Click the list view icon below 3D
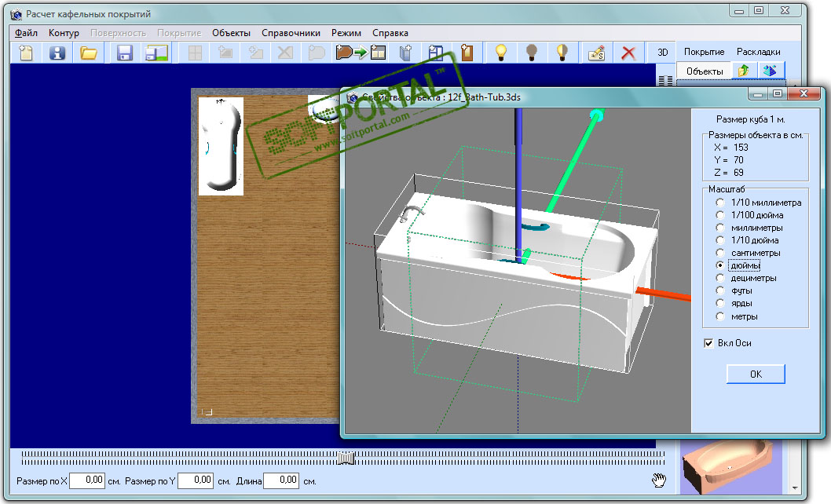The height and width of the screenshot is (504, 831). 665,80
